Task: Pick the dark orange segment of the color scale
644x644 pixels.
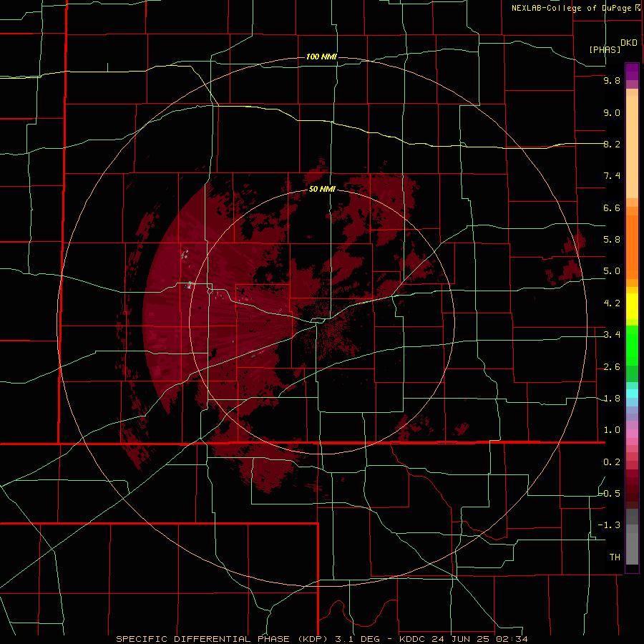Action: point(632,248)
